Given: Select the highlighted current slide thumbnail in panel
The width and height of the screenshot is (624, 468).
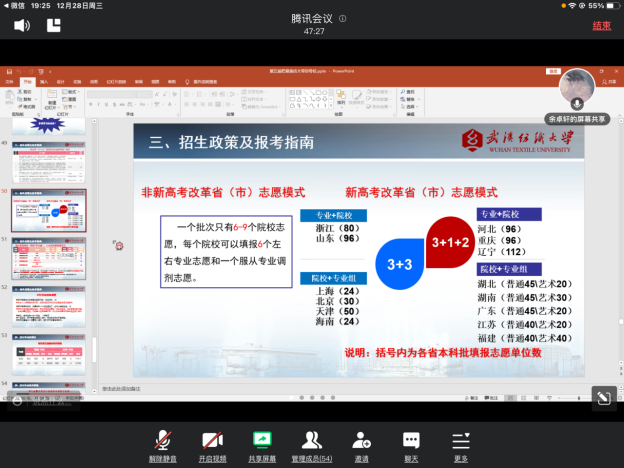Looking at the screenshot, I should pos(49,211).
